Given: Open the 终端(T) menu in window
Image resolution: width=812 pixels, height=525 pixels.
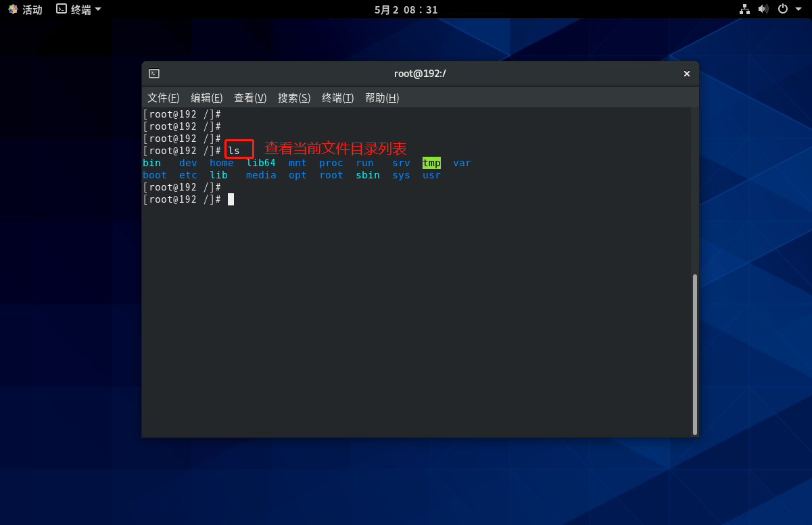Looking at the screenshot, I should tap(337, 98).
